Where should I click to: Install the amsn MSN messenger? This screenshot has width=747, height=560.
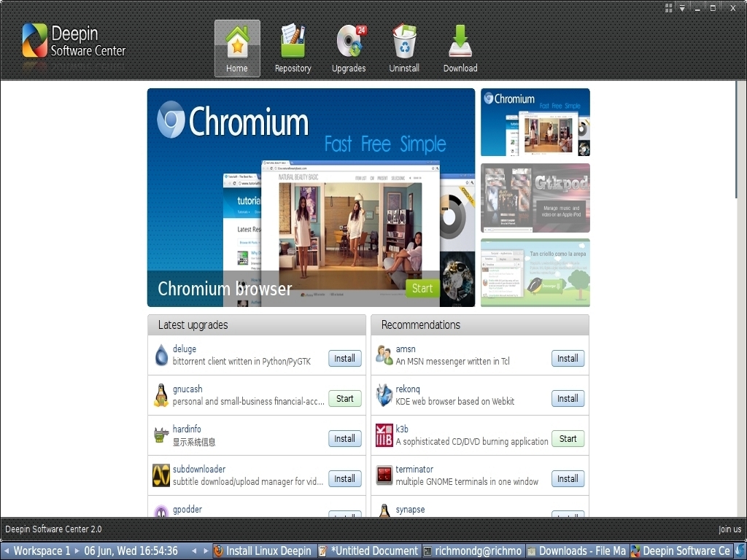point(568,358)
